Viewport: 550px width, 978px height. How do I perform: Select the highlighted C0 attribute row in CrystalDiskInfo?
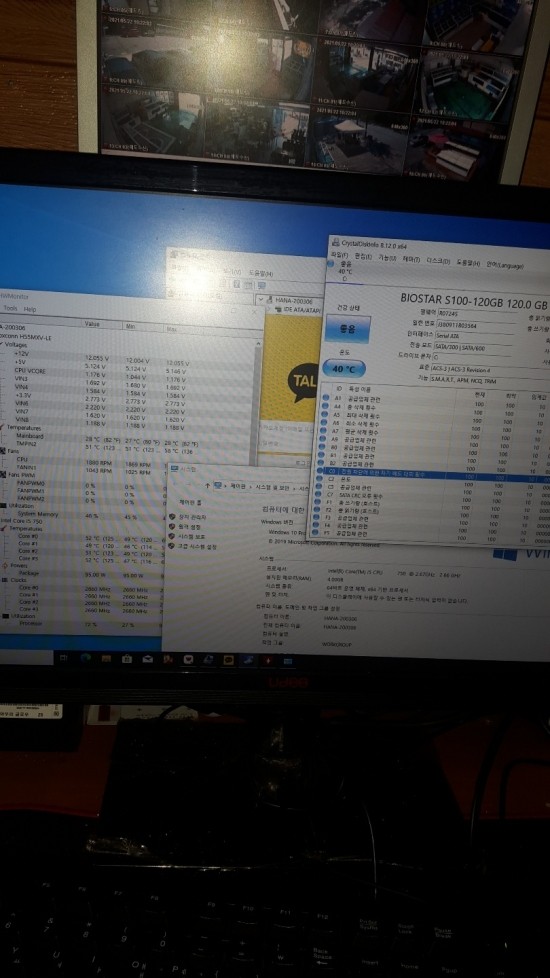tap(435, 476)
